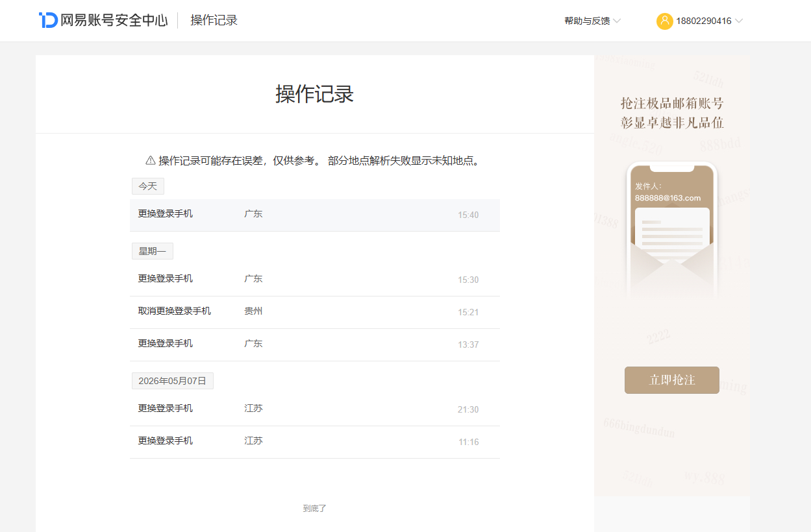Click the 11:16 time entry

pos(468,442)
